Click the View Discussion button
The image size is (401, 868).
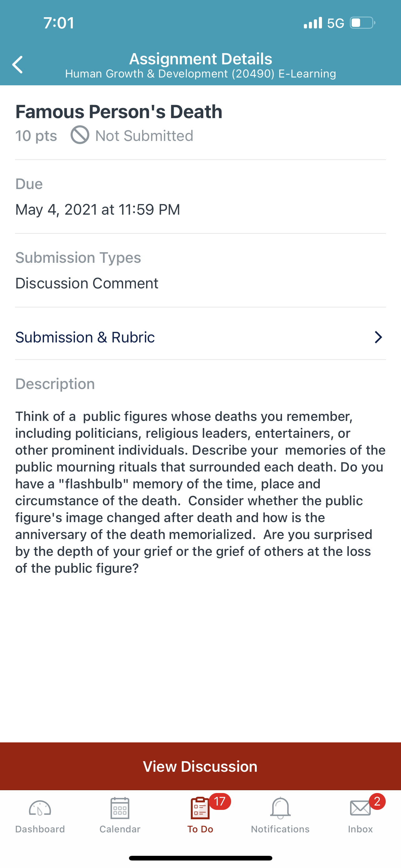[200, 766]
